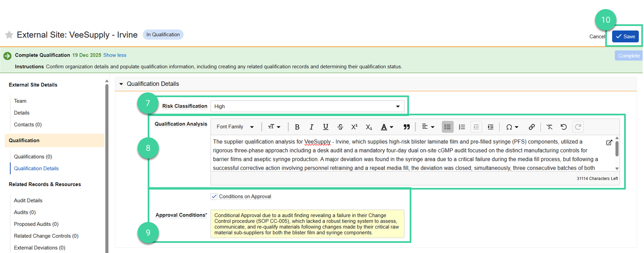Undo the last edit in the editor
The height and width of the screenshot is (253, 644).
coord(563,127)
